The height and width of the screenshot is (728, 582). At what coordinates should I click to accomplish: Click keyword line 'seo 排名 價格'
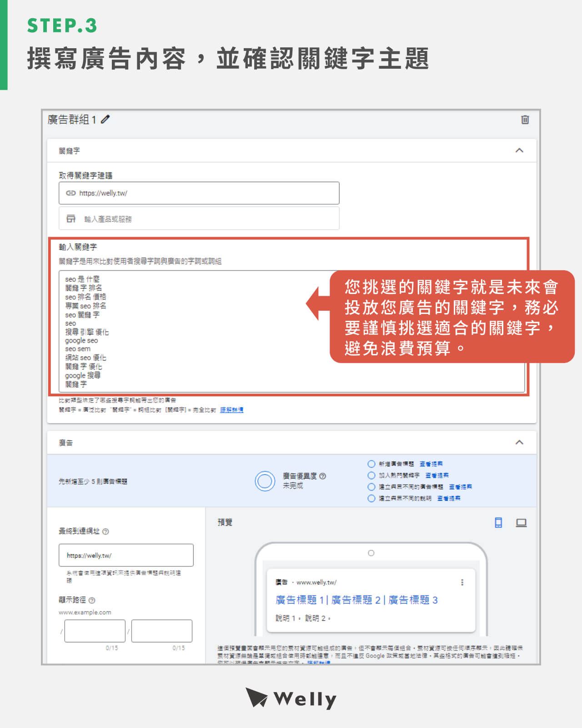tap(85, 297)
